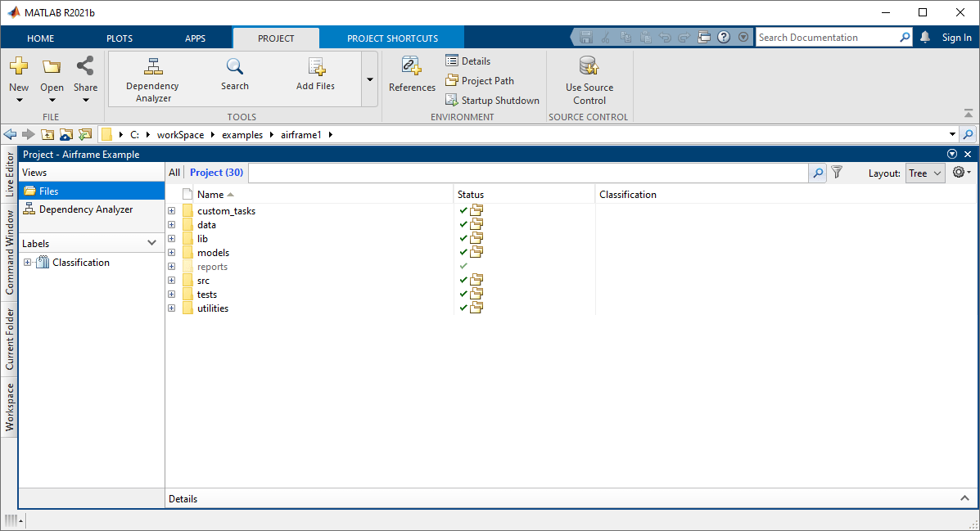Image resolution: width=980 pixels, height=531 pixels.
Task: Open the Help question mark icon
Action: coord(724,38)
